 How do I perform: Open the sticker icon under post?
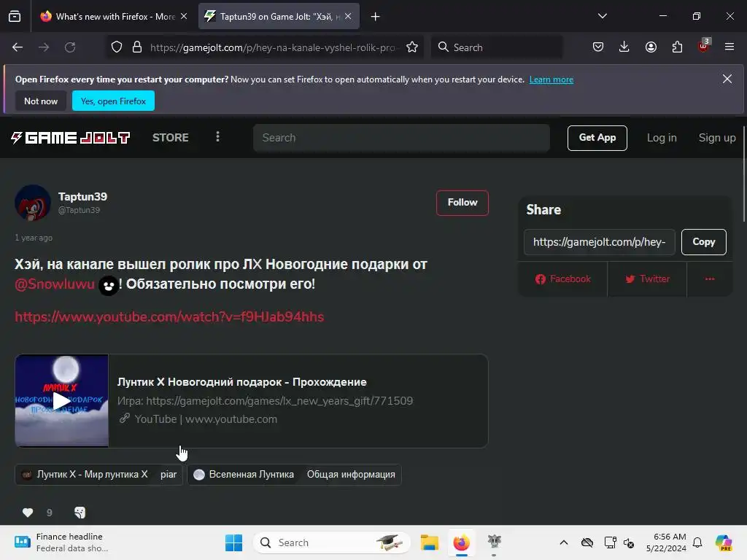[x=80, y=513]
